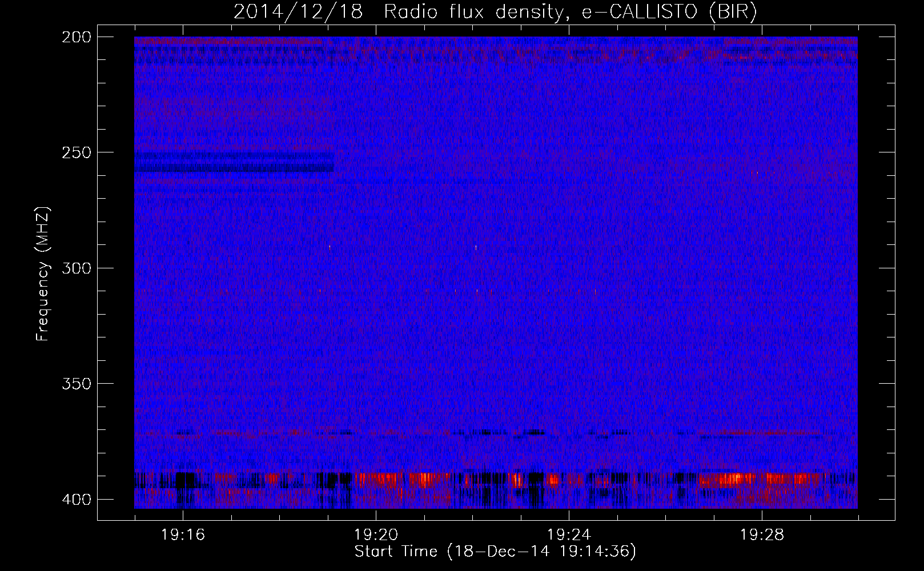Click the 300 frequency tick label
924x571 pixels.
[x=76, y=268]
